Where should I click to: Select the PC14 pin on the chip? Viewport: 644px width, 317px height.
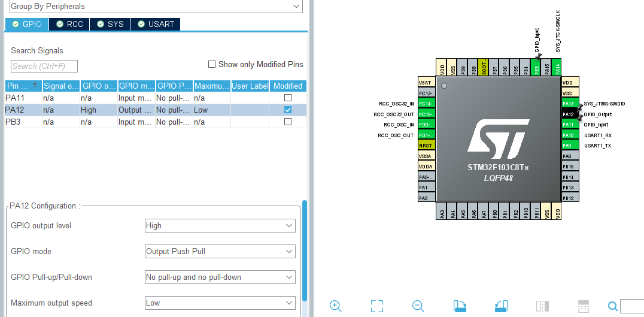pos(426,104)
